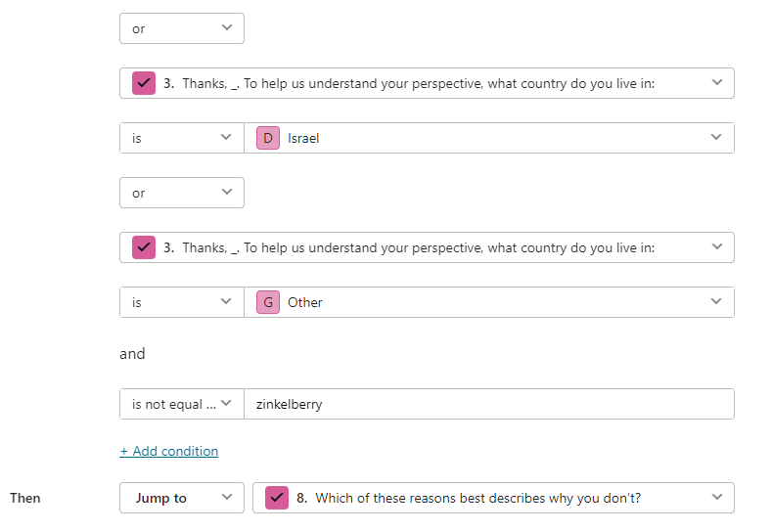
Task: Expand the question 8 jump target dropdown
Action: pos(493,498)
